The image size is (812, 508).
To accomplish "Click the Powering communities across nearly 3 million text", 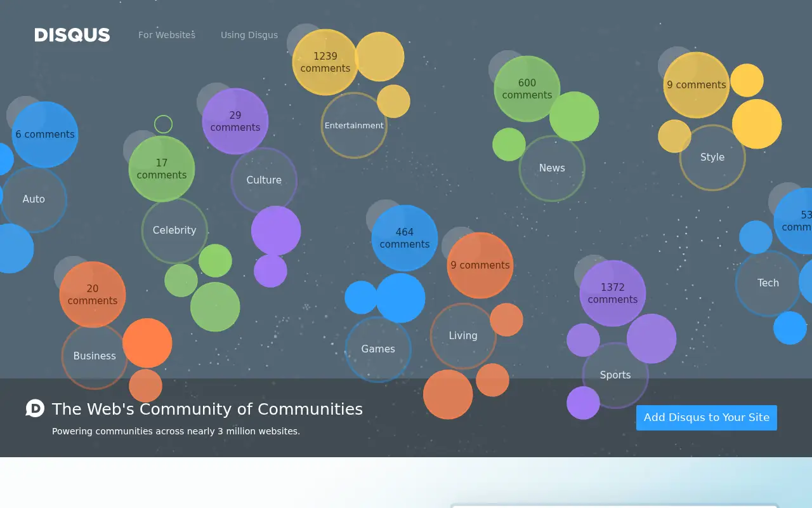I will click(x=176, y=431).
